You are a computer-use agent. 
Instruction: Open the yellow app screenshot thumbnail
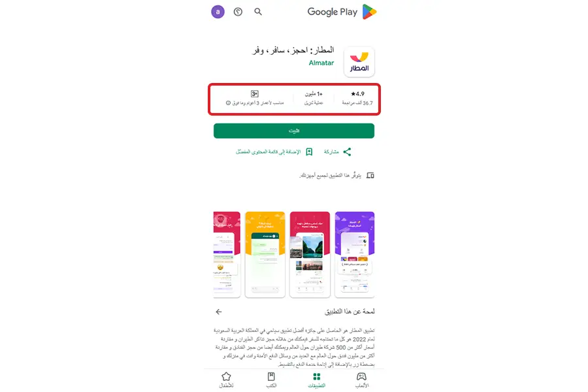point(265,254)
